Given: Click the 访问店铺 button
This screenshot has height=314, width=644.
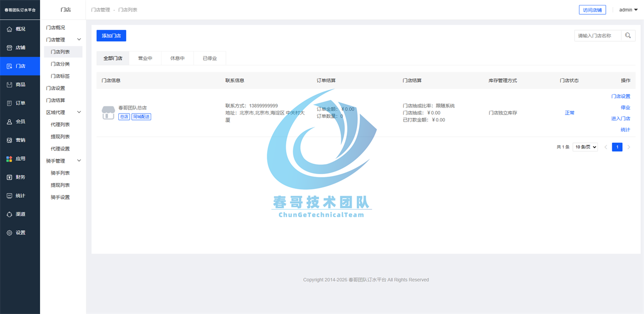Looking at the screenshot, I should (x=592, y=10).
